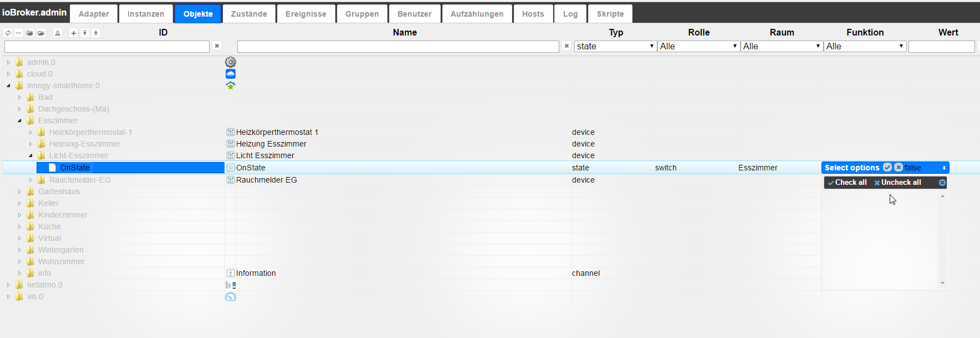The height and width of the screenshot is (338, 980).
Task: Refresh the objects tree with the reload icon
Action: tap(8, 33)
